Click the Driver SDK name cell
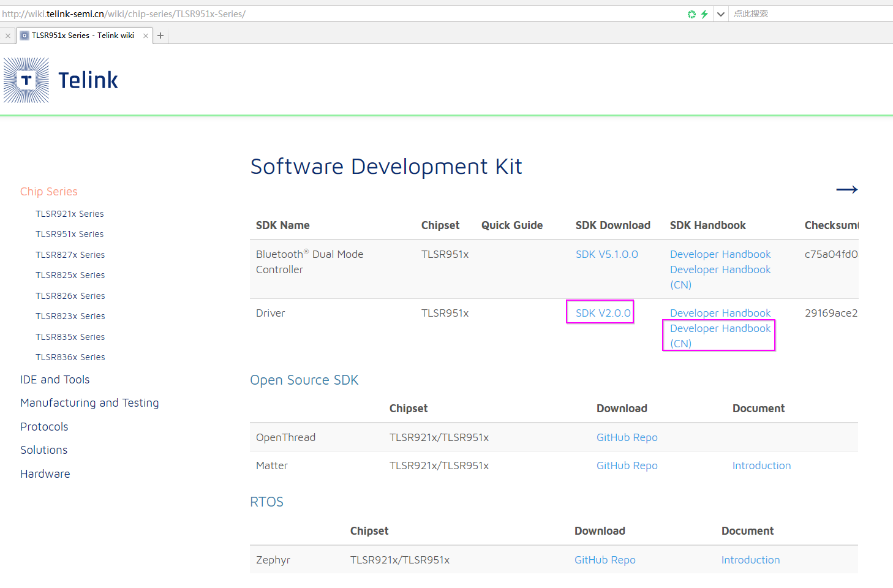 271,313
